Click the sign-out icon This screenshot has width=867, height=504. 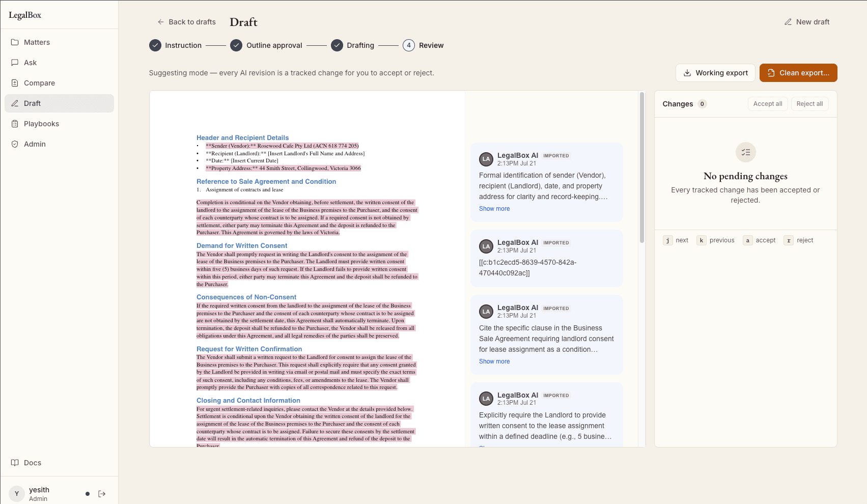[x=102, y=494]
